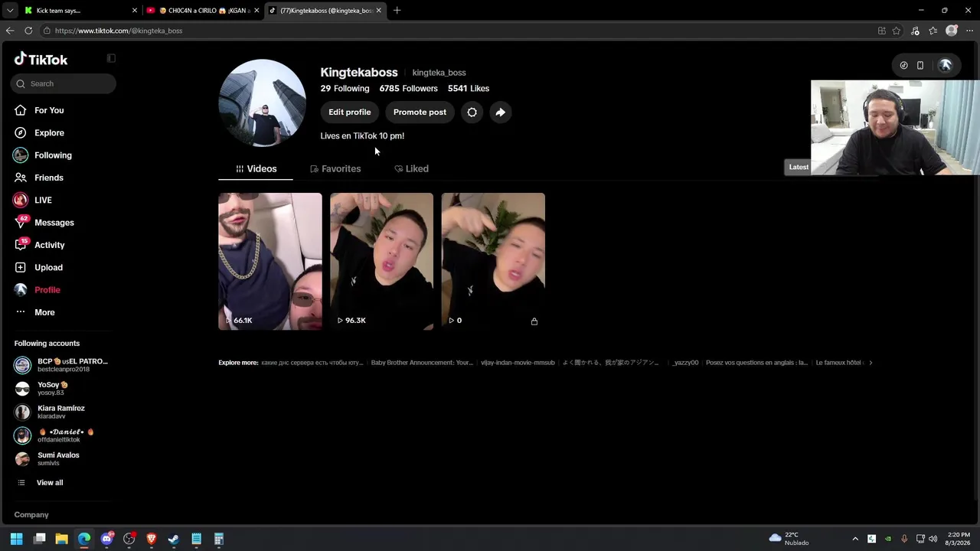Image resolution: width=980 pixels, height=551 pixels.
Task: Select the Latest sort option
Action: click(x=799, y=167)
